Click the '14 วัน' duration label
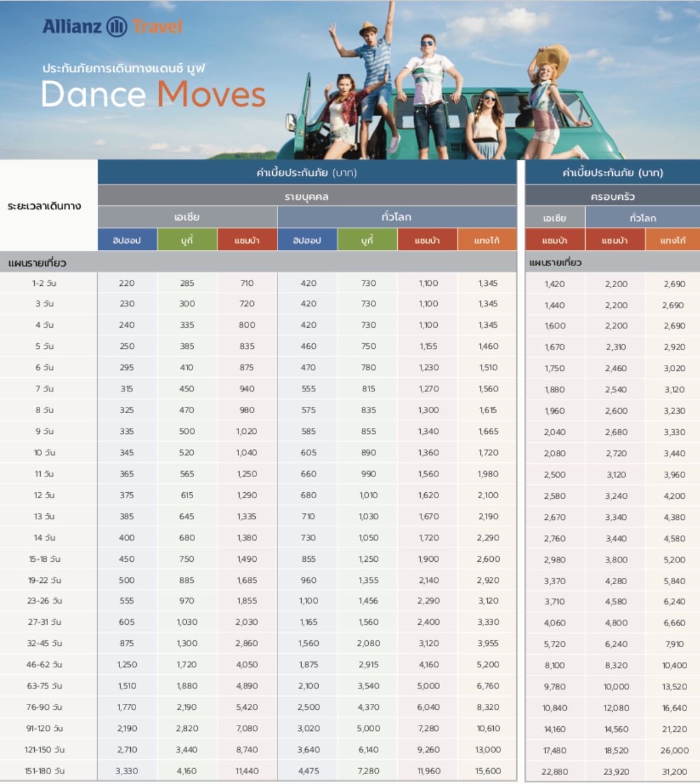The width and height of the screenshot is (700, 784). point(44,538)
